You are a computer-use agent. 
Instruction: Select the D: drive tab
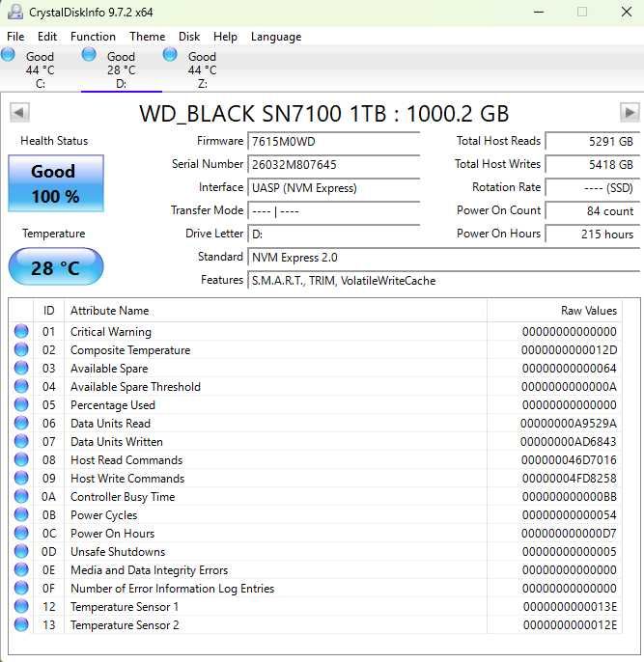click(122, 69)
